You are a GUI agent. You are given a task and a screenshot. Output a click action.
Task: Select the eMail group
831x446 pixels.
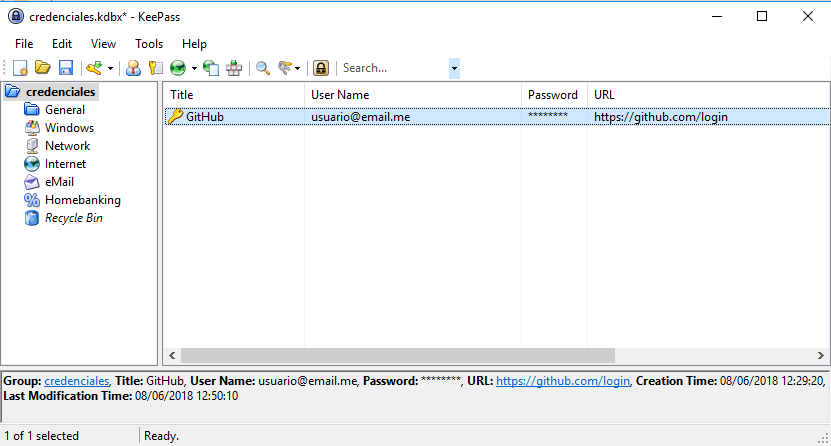click(59, 182)
